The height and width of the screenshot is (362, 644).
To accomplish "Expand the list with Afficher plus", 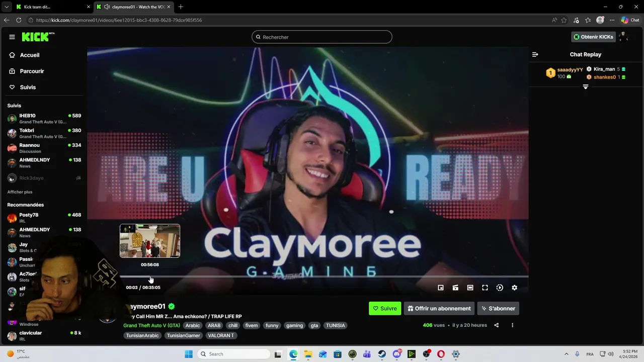I will pyautogui.click(x=20, y=192).
